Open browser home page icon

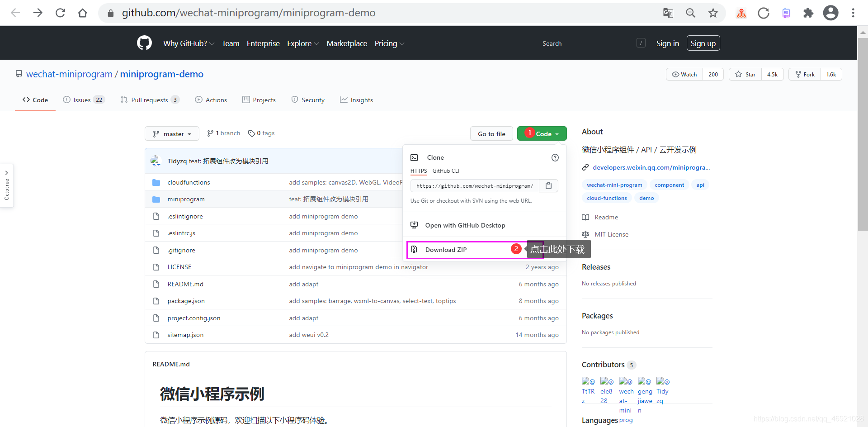82,13
